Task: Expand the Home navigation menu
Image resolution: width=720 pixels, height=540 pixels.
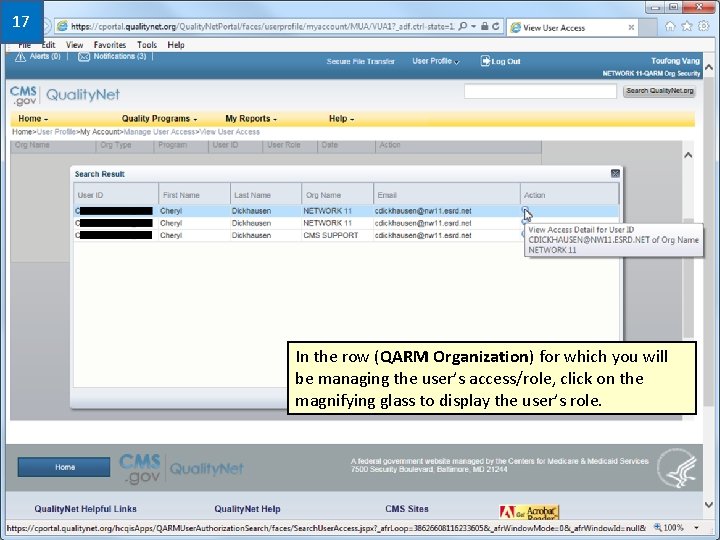Action: click(33, 118)
